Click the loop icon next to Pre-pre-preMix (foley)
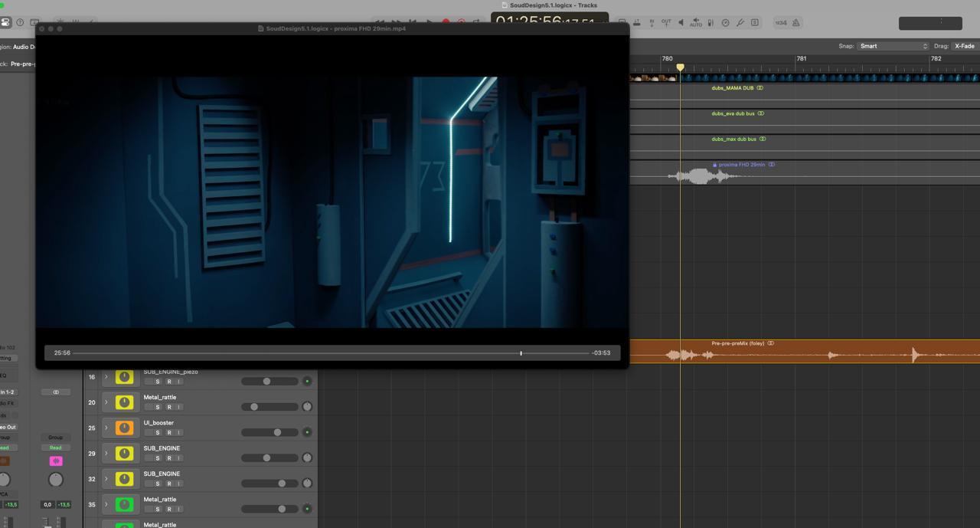This screenshot has height=528, width=980. point(770,343)
